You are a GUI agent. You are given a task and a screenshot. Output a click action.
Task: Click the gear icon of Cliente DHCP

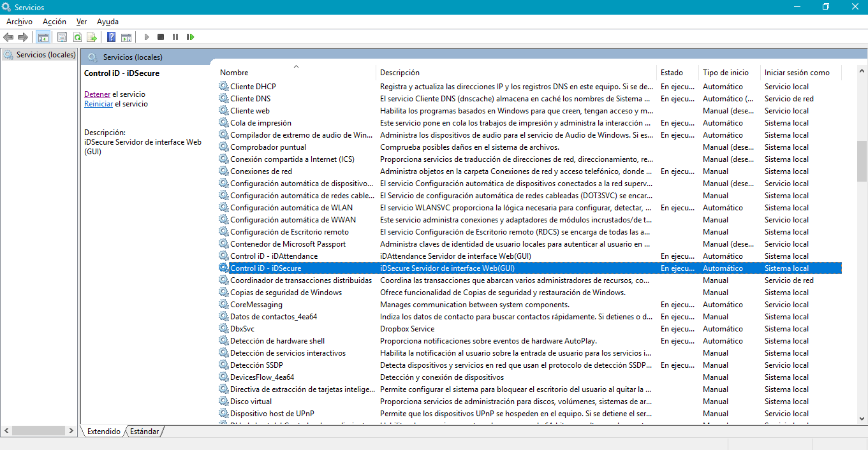tap(224, 86)
